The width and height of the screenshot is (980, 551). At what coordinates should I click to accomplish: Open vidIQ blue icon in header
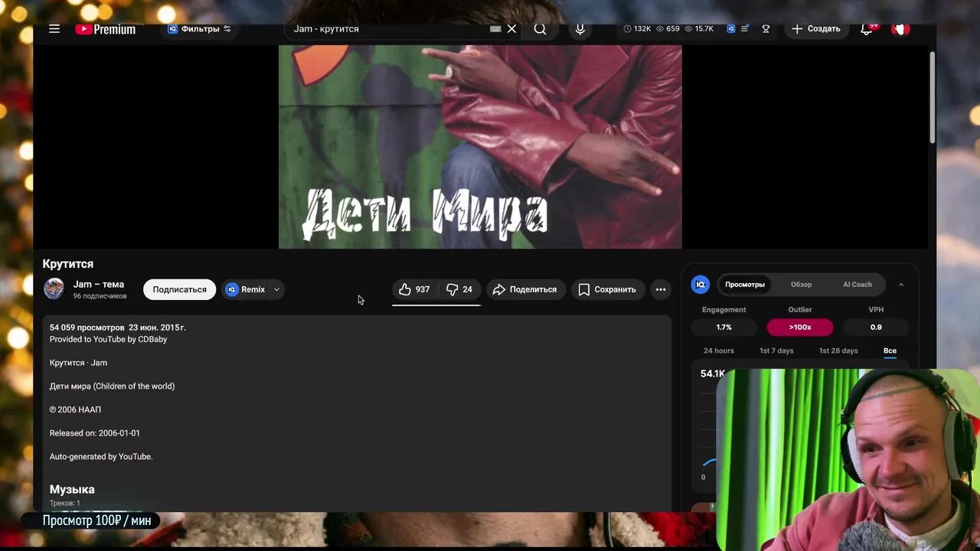pos(731,29)
